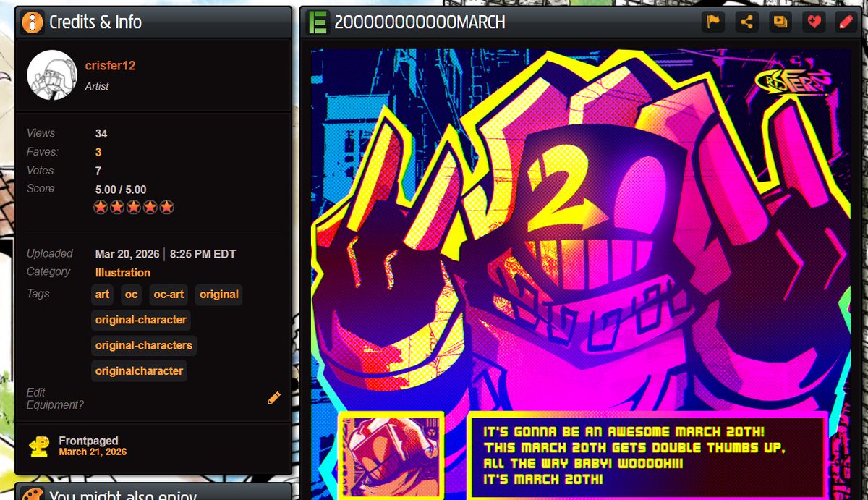Click the Frontpaged trophy icon

tap(39, 446)
